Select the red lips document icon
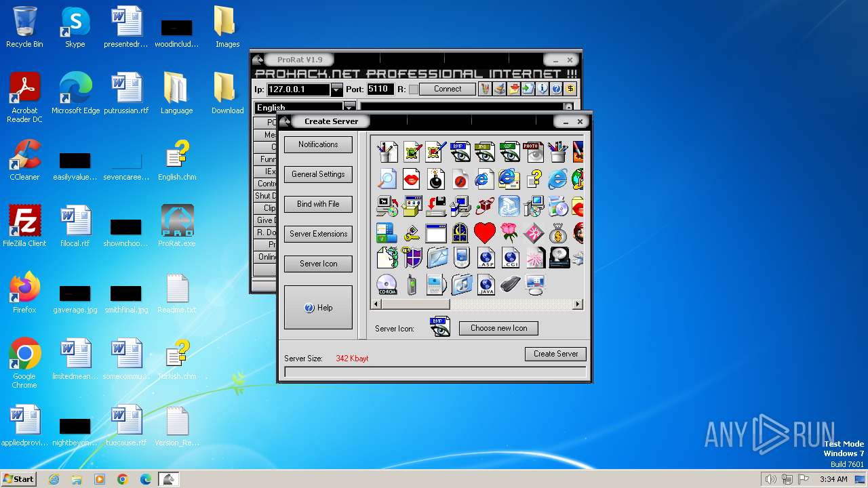 [412, 179]
